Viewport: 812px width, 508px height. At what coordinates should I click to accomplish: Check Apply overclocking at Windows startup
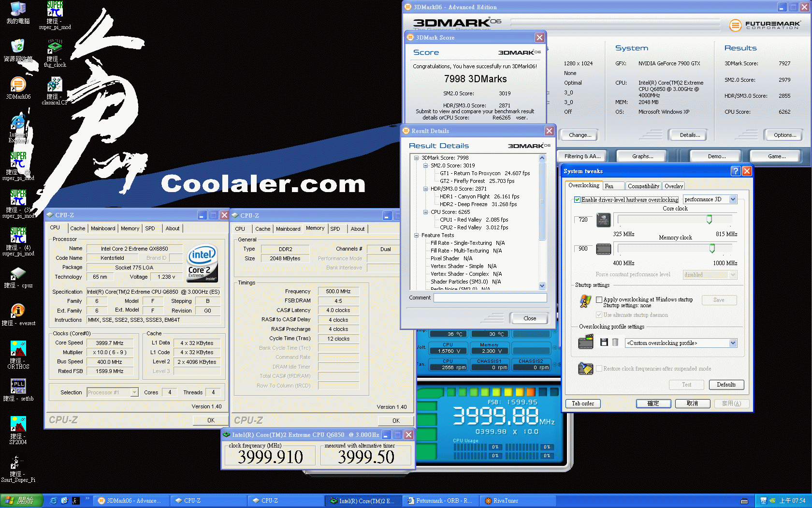[599, 299]
